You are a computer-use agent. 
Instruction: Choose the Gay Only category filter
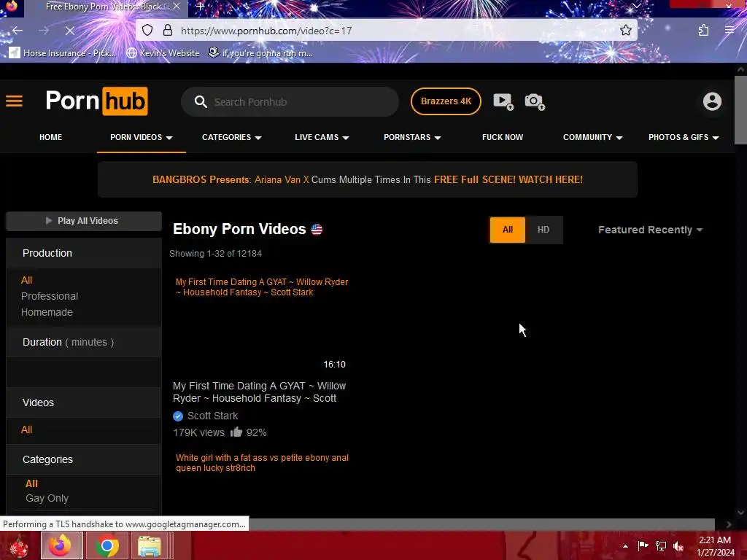[x=47, y=498]
